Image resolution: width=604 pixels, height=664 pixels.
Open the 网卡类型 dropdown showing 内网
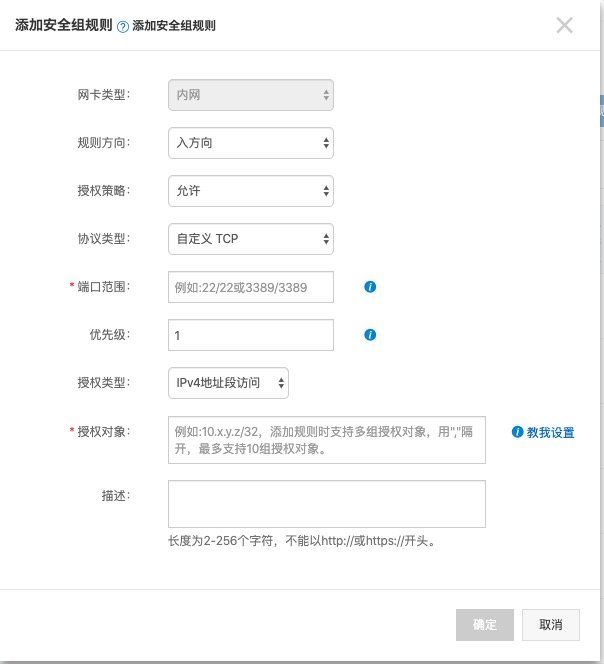(x=251, y=95)
